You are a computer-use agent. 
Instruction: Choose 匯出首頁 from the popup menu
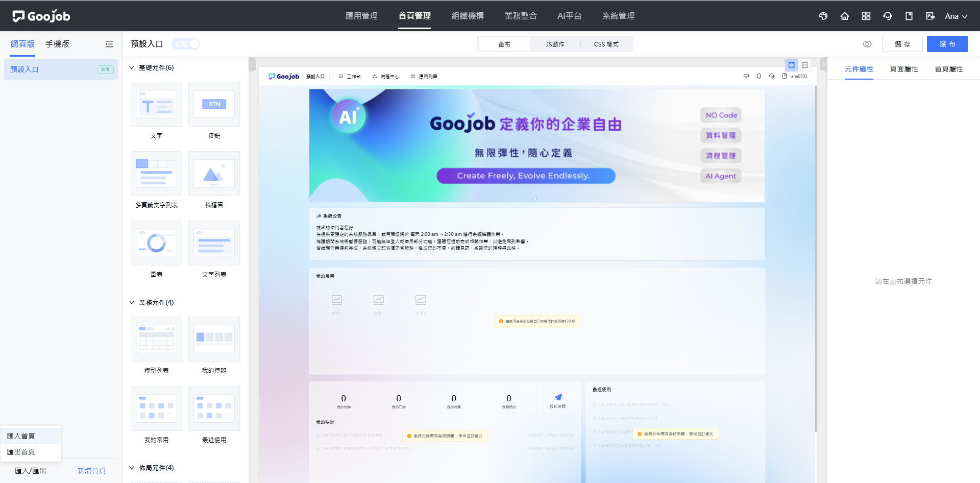tap(31, 452)
